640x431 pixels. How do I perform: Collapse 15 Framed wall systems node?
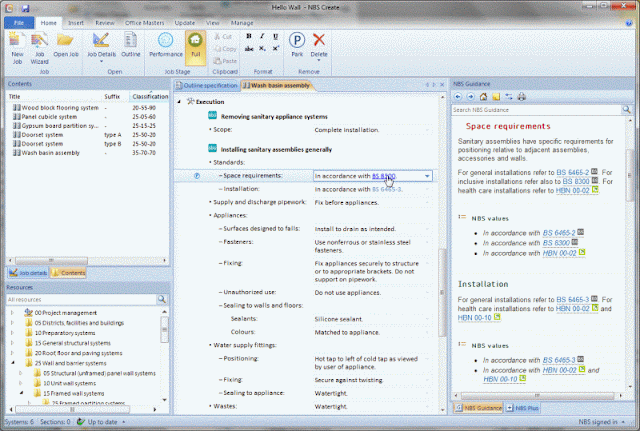click(x=21, y=393)
